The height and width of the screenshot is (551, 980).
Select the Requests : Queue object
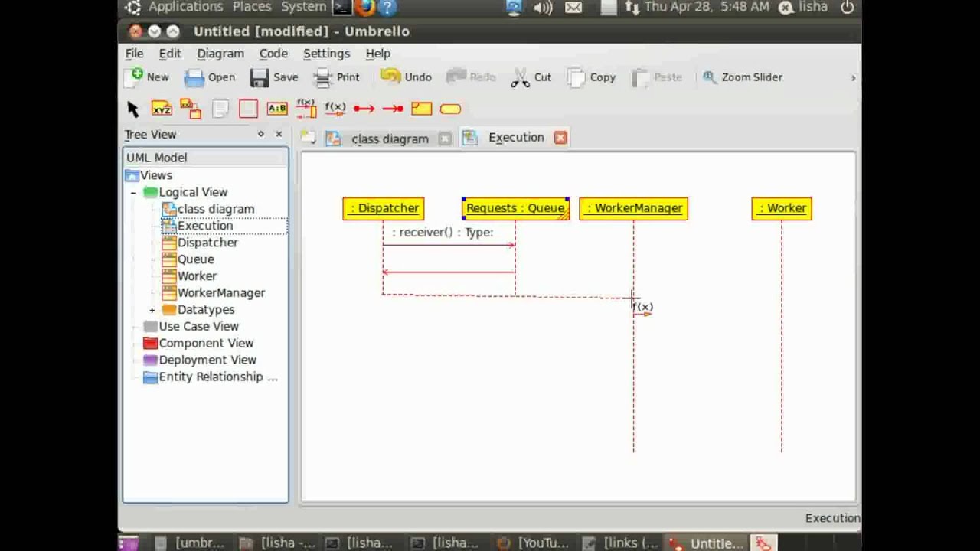515,208
